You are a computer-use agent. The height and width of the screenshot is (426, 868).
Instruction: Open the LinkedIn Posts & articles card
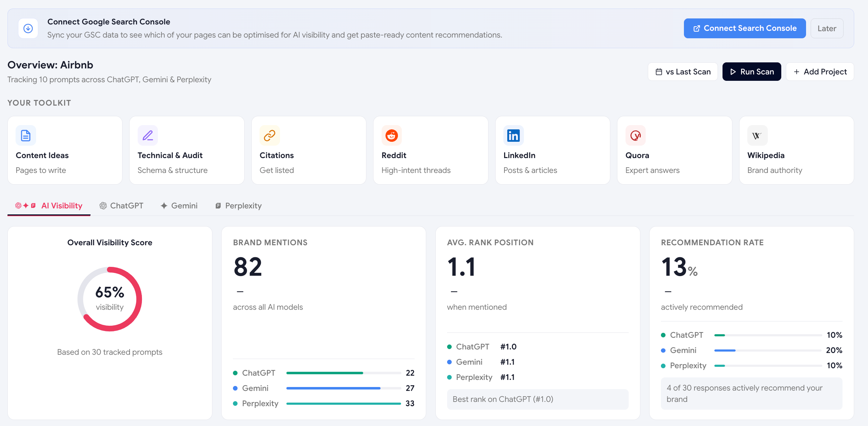(x=553, y=150)
